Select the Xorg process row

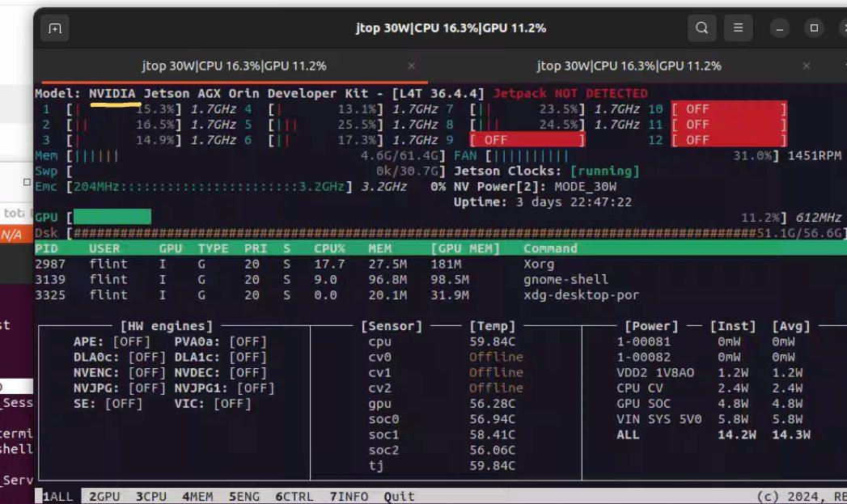click(440, 265)
